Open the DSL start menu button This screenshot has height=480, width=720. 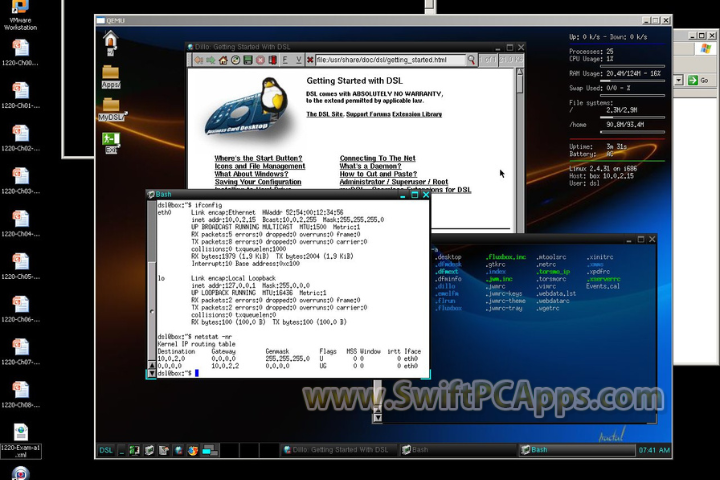click(x=106, y=450)
